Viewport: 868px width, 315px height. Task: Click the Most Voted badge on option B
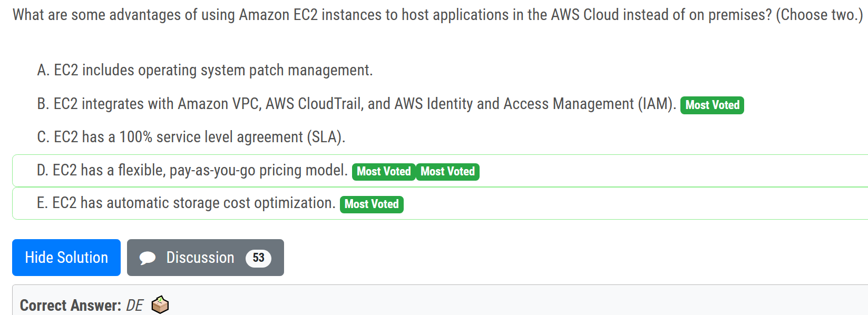click(712, 105)
